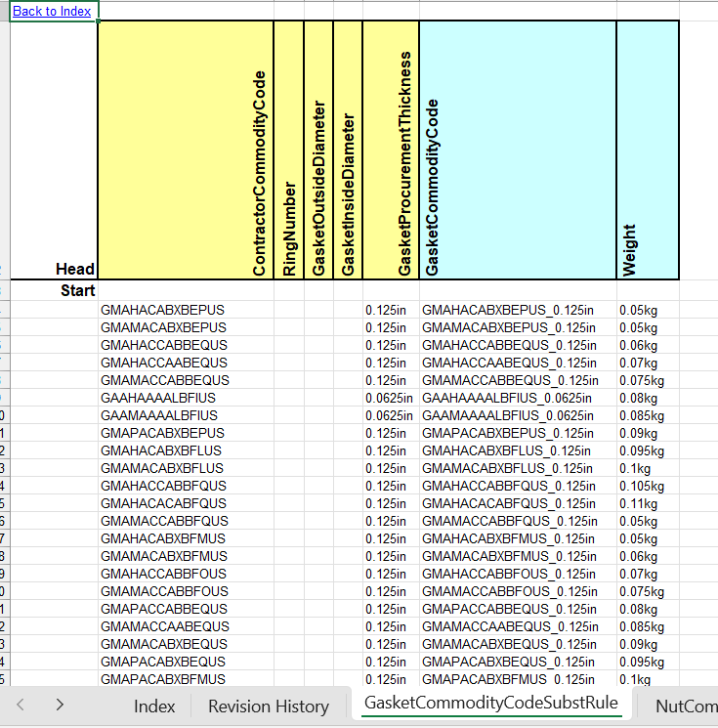This screenshot has width=718, height=728.
Task: Select cell GMAMACABXBEQUS in contractor column
Action: click(x=186, y=644)
